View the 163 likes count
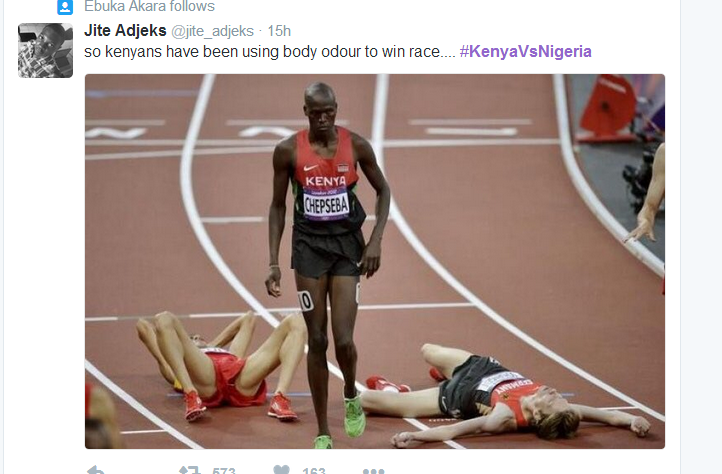Image resolution: width=722 pixels, height=474 pixels. pos(314,470)
